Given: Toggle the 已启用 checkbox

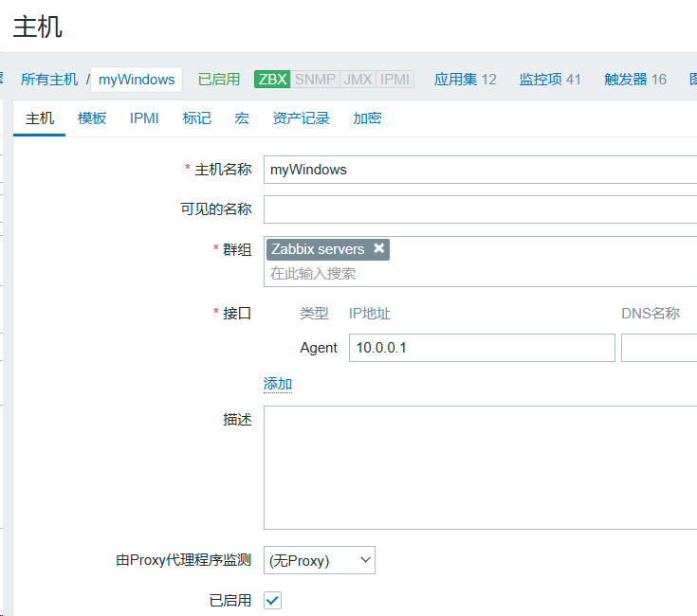Looking at the screenshot, I should 272,600.
